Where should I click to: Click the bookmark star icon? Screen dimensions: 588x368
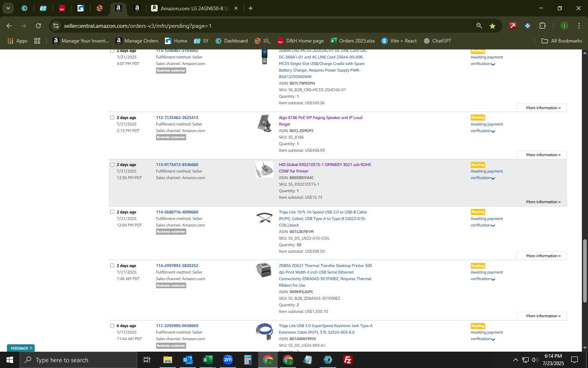click(x=492, y=26)
